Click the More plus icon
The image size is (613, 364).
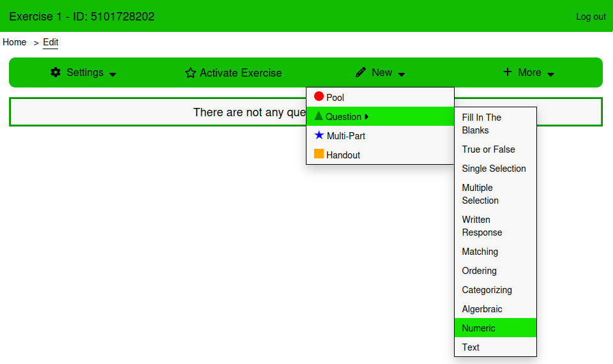click(508, 72)
